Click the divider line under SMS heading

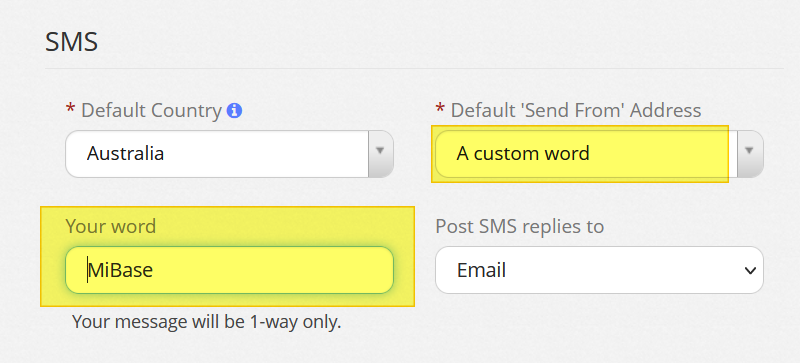[x=414, y=68]
